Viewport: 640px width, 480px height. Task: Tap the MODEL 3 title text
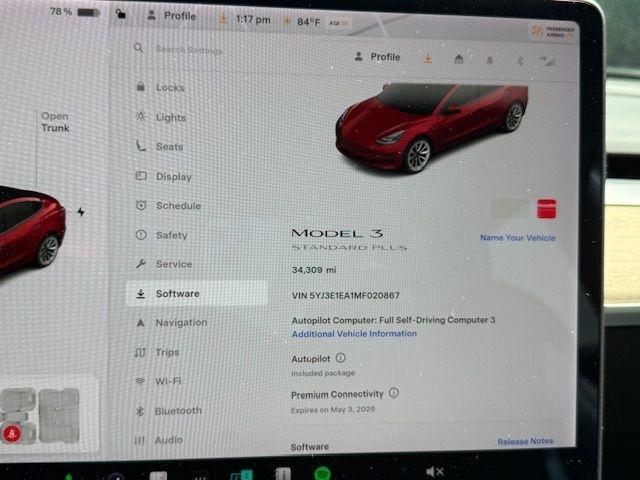[x=337, y=233]
